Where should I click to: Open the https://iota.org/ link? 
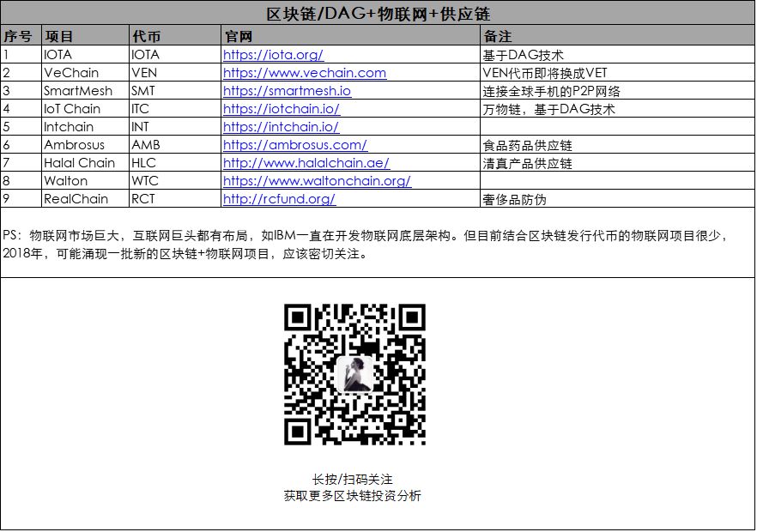[x=273, y=55]
